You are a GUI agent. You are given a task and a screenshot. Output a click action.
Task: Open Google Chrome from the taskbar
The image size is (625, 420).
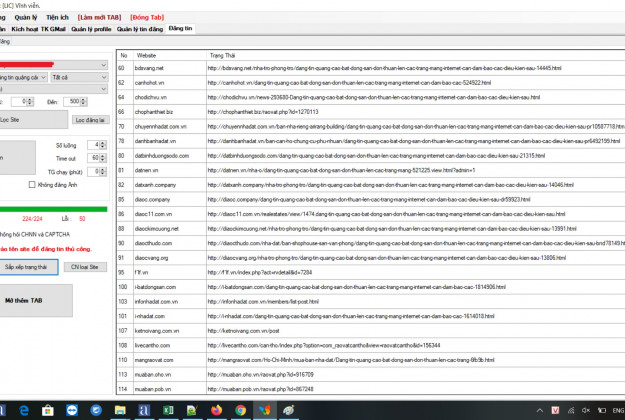pyautogui.click(x=240, y=410)
